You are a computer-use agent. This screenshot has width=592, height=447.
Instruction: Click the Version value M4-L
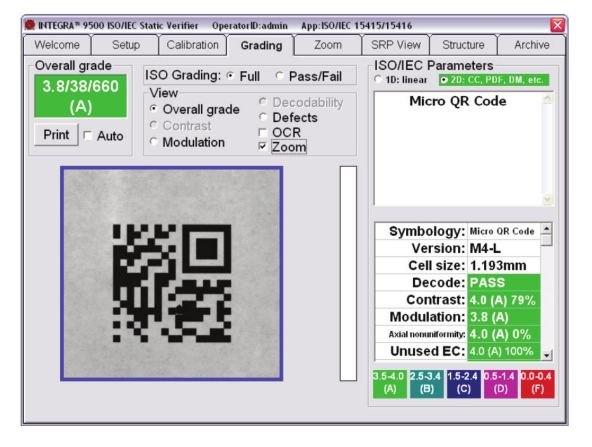[x=504, y=248]
